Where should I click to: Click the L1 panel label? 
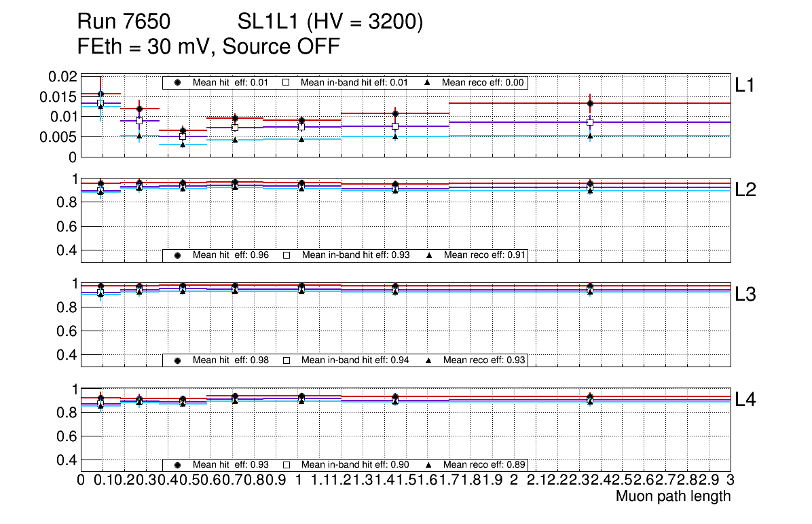point(745,85)
